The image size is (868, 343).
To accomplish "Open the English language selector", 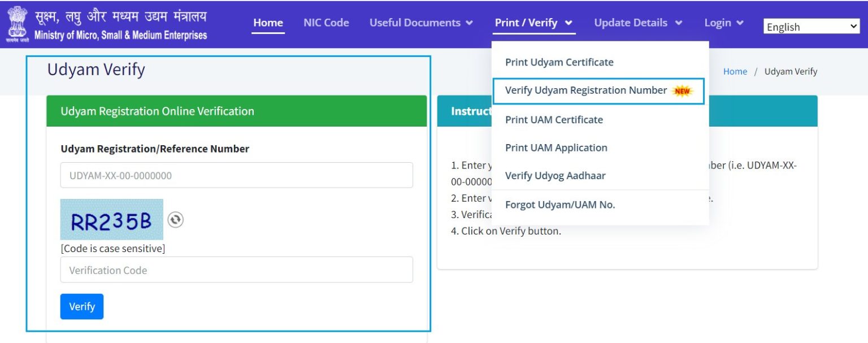I will [811, 27].
